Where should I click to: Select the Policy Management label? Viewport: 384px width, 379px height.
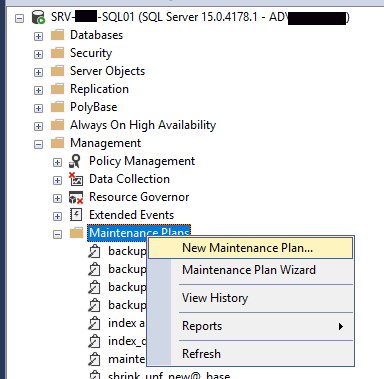[x=142, y=161]
